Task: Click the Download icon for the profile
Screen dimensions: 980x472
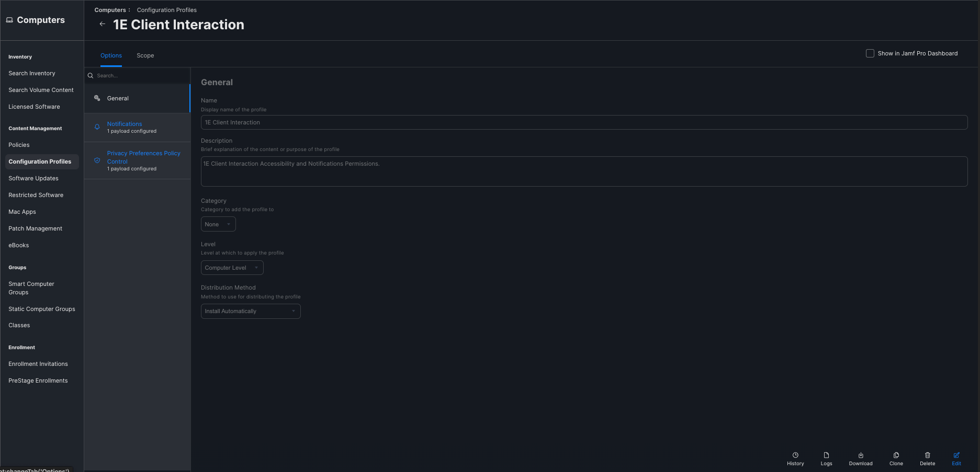Action: click(860, 455)
